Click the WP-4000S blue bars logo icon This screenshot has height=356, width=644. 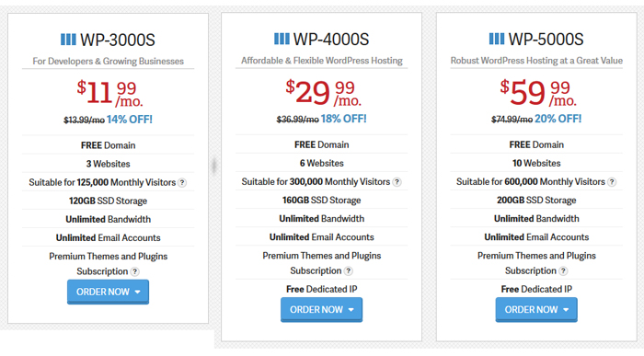coord(282,39)
